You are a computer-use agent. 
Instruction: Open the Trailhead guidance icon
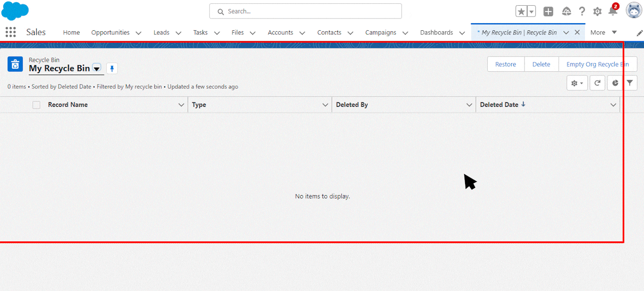(x=567, y=11)
